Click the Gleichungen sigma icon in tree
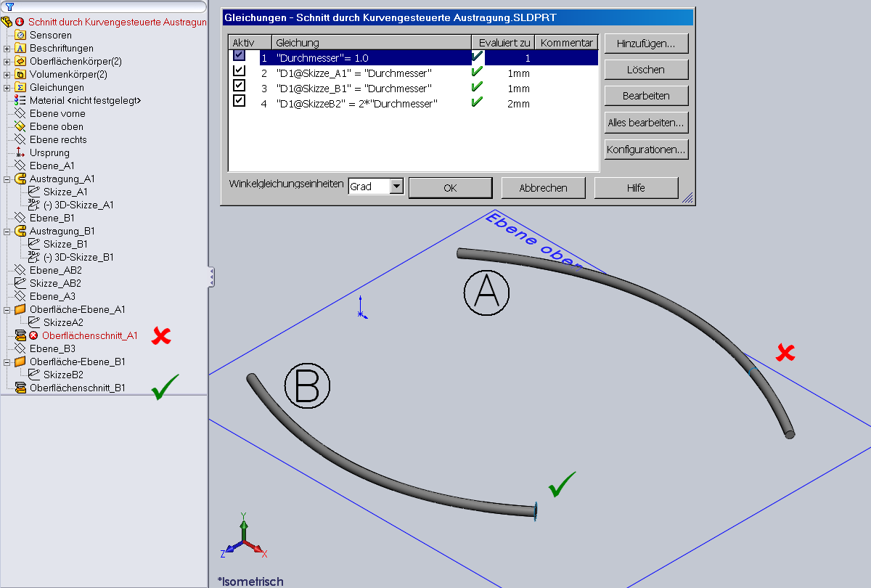Viewport: 871px width, 588px height. [x=20, y=87]
